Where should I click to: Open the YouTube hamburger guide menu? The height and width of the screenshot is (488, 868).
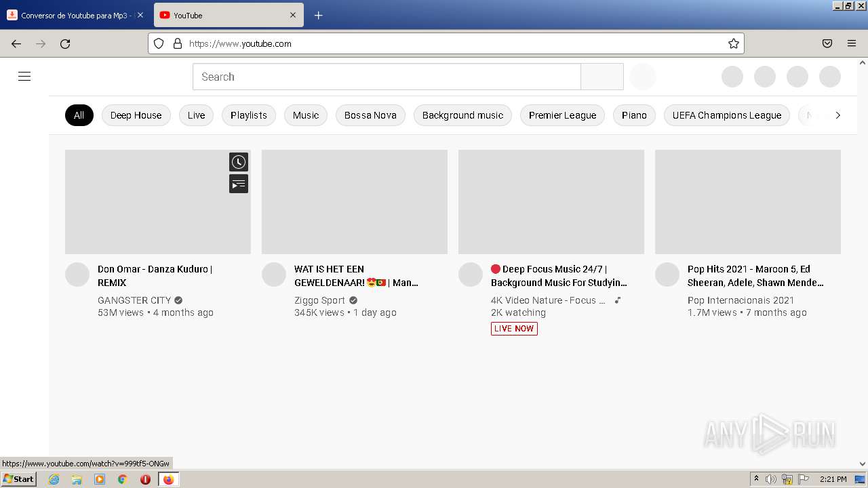[24, 77]
